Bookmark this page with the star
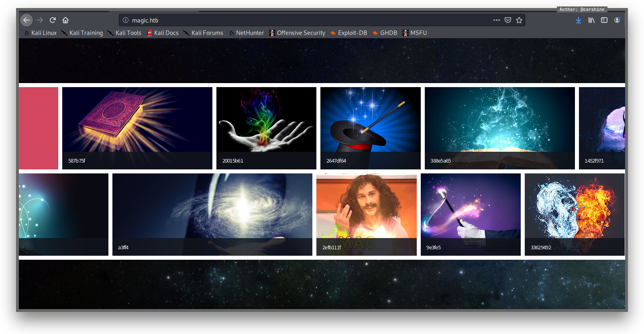644x334 pixels. [519, 20]
